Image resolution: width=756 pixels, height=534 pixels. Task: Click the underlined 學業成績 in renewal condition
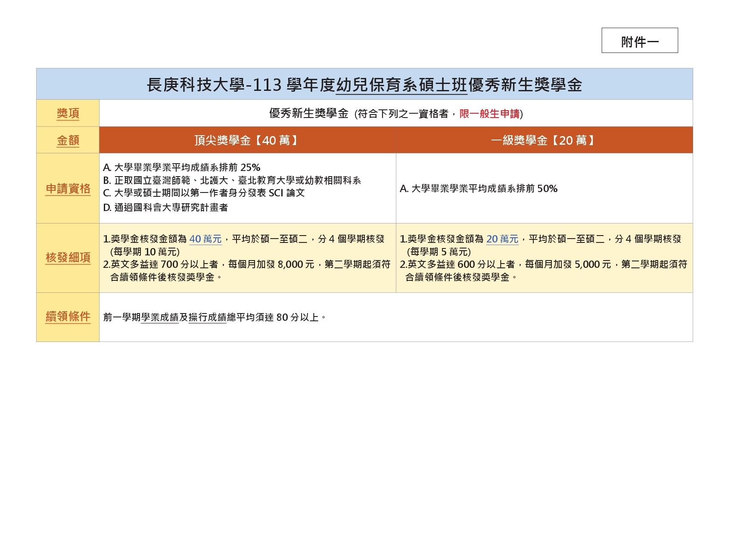(x=159, y=317)
